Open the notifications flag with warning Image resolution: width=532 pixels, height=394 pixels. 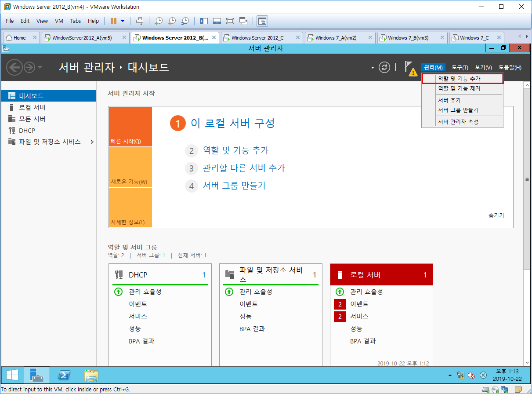pos(410,69)
